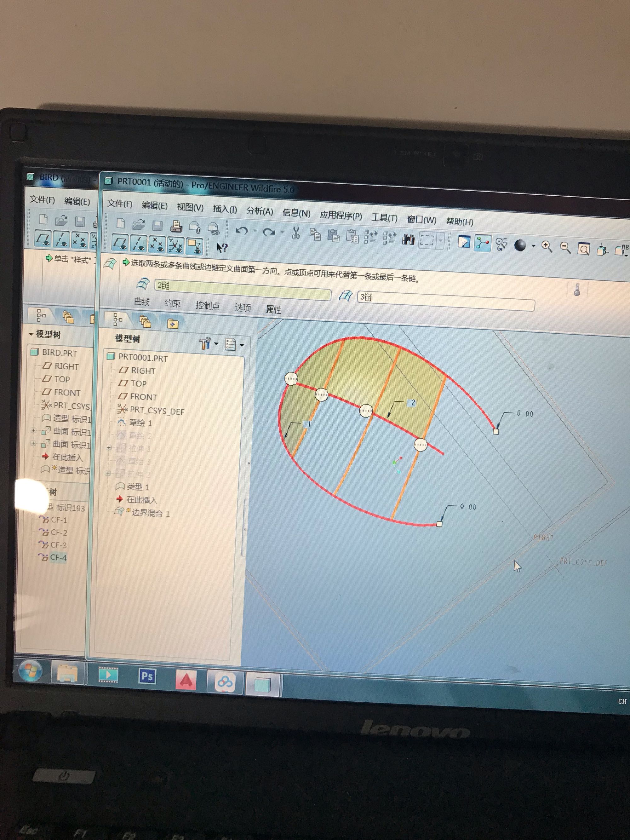Viewport: 630px width, 840px height.
Task: Click the Zoom In magnifier icon
Action: 547,246
